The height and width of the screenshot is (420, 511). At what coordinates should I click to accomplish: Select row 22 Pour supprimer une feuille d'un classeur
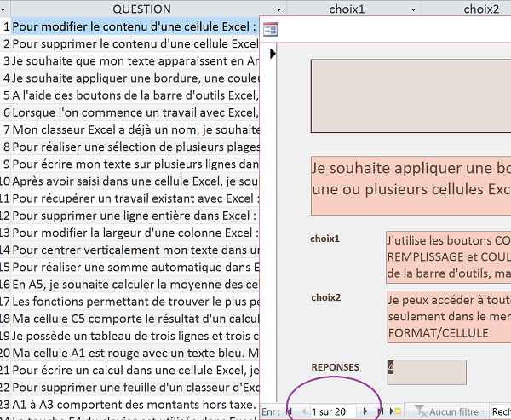(x=135, y=388)
